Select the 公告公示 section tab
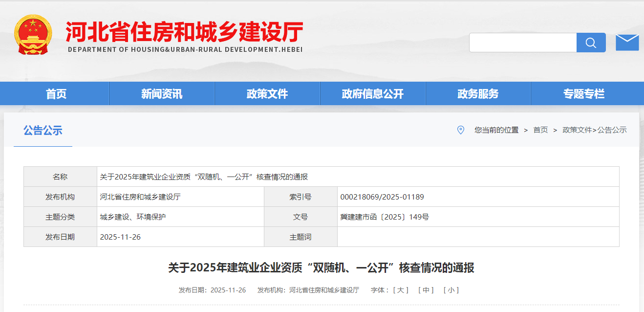 click(43, 131)
